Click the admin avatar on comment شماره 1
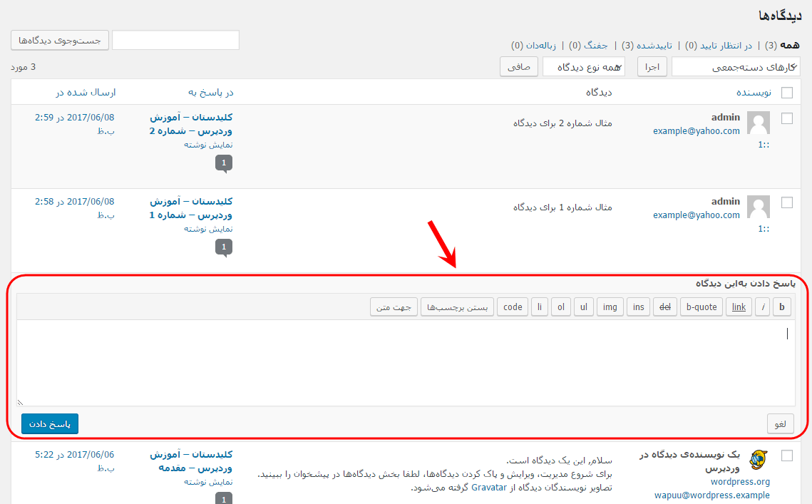 (758, 207)
